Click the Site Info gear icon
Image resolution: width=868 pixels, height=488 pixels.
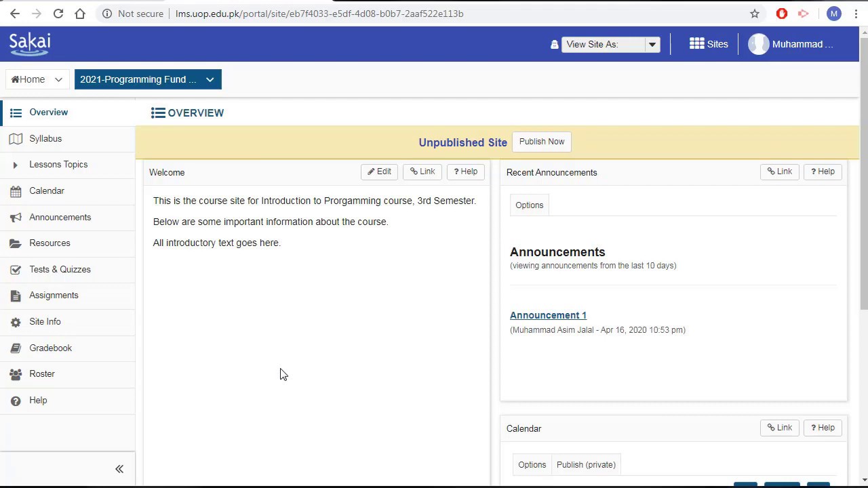(x=16, y=322)
